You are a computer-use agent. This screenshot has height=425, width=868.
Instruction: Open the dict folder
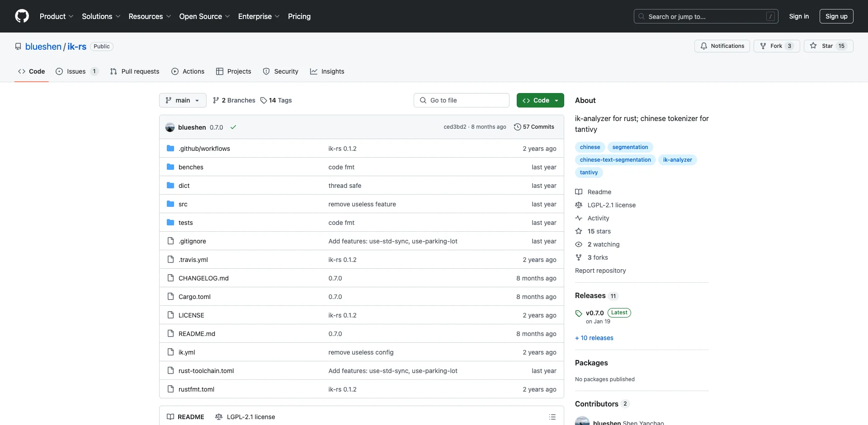click(x=184, y=186)
